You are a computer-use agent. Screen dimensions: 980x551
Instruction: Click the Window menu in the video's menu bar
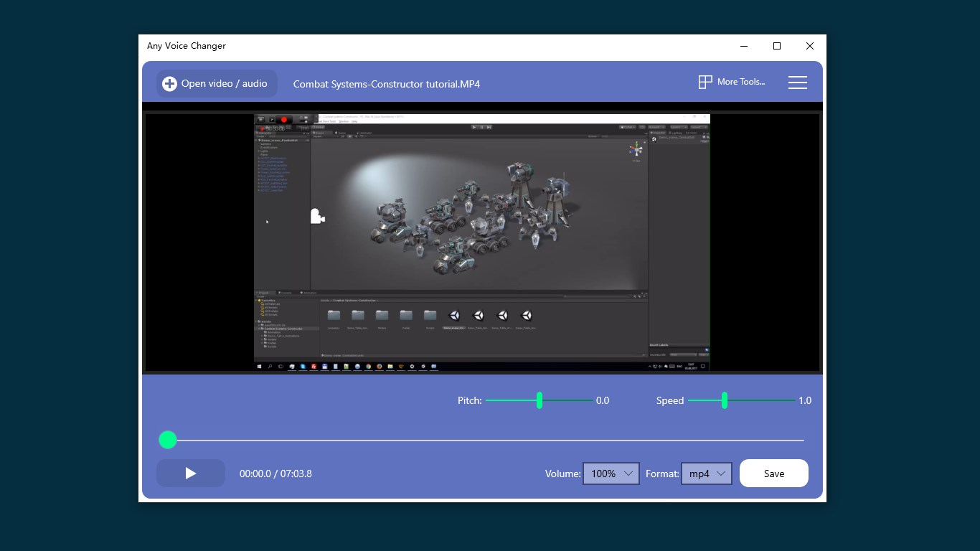[344, 121]
